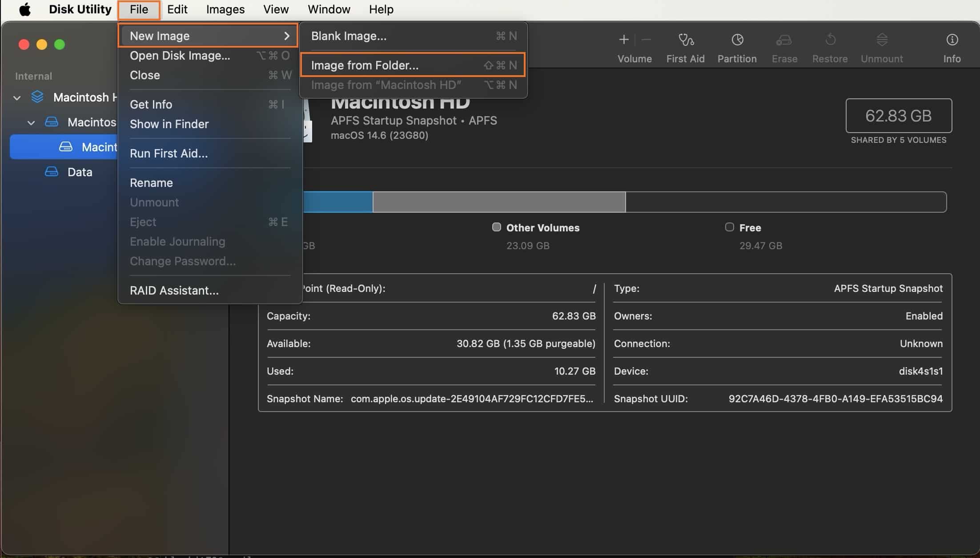
Task: Choose Open Disk Image… menu item
Action: [210, 56]
